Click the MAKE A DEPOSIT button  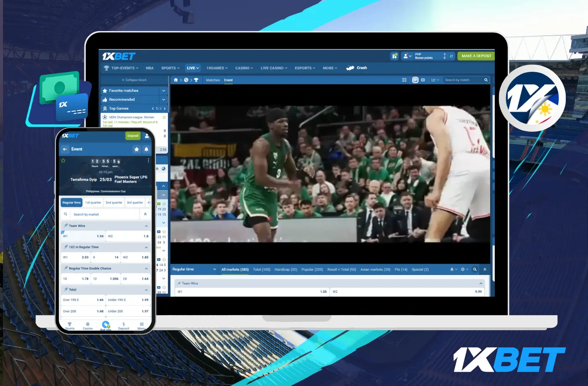476,56
